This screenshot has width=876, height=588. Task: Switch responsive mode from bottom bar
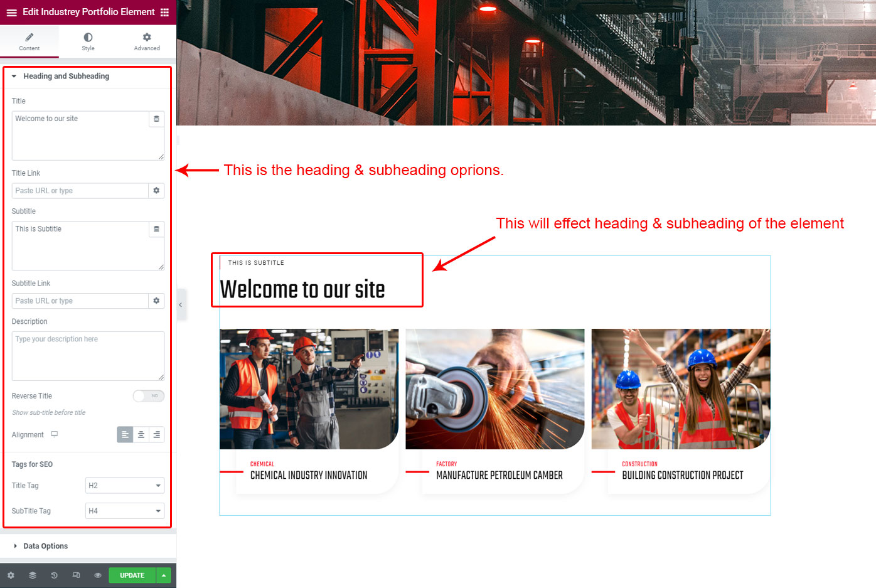(x=76, y=575)
